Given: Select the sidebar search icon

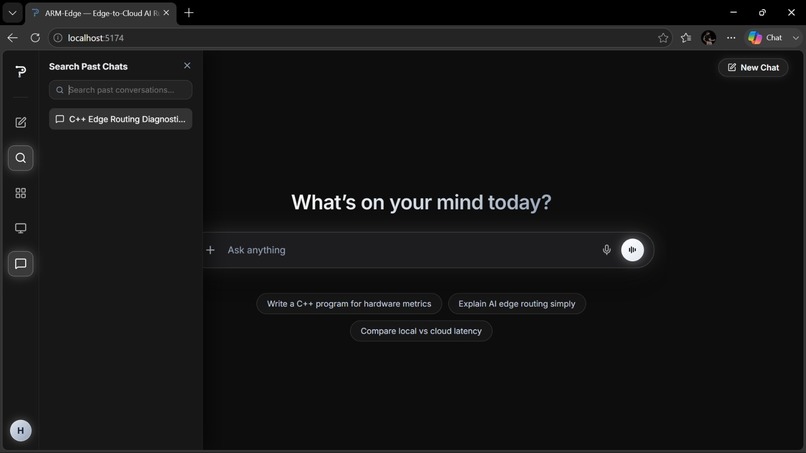Looking at the screenshot, I should pyautogui.click(x=21, y=158).
